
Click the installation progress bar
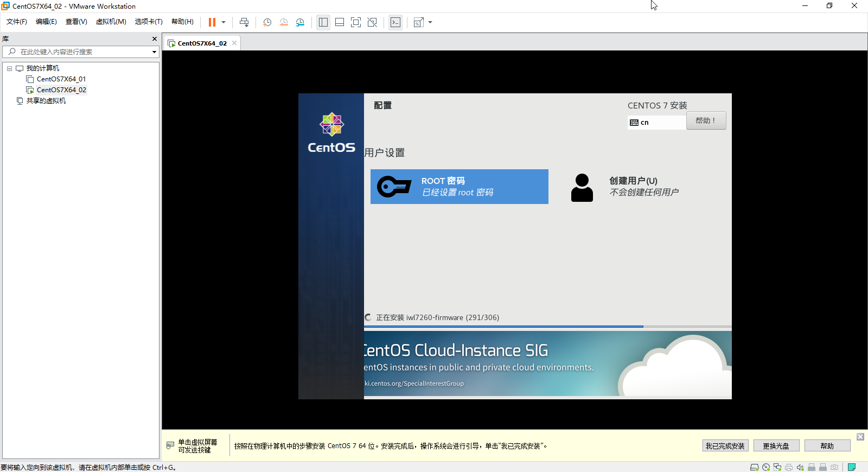tap(548, 327)
